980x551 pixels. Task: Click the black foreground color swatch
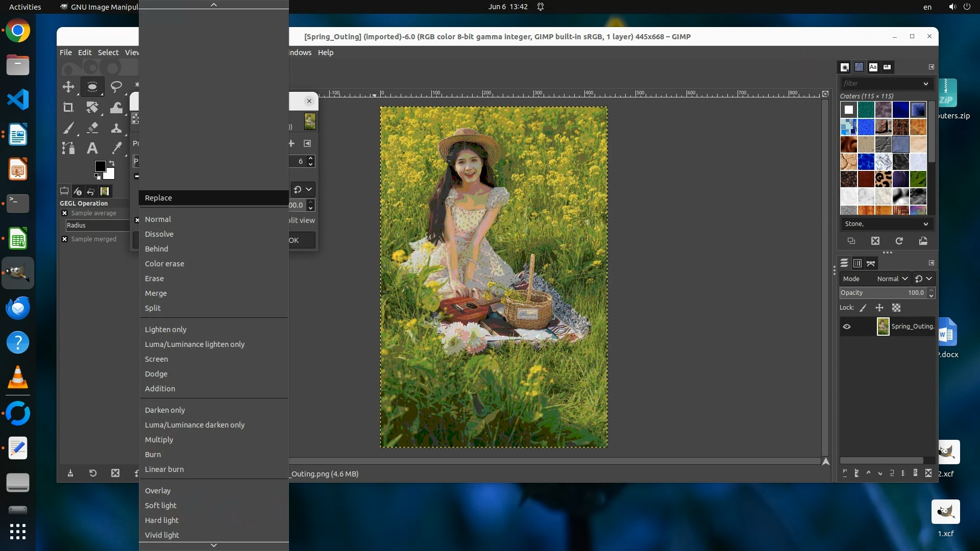tap(101, 166)
